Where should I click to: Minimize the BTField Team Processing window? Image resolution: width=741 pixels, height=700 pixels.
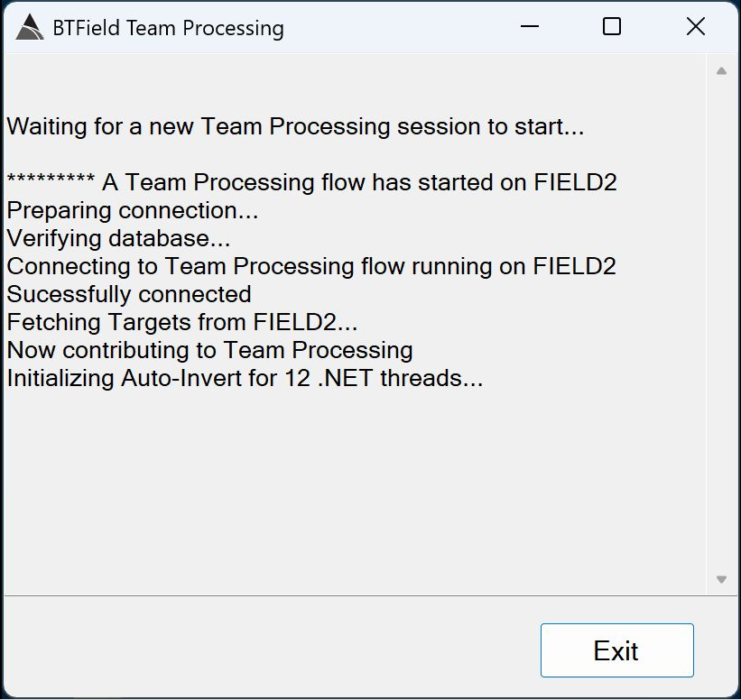(528, 27)
